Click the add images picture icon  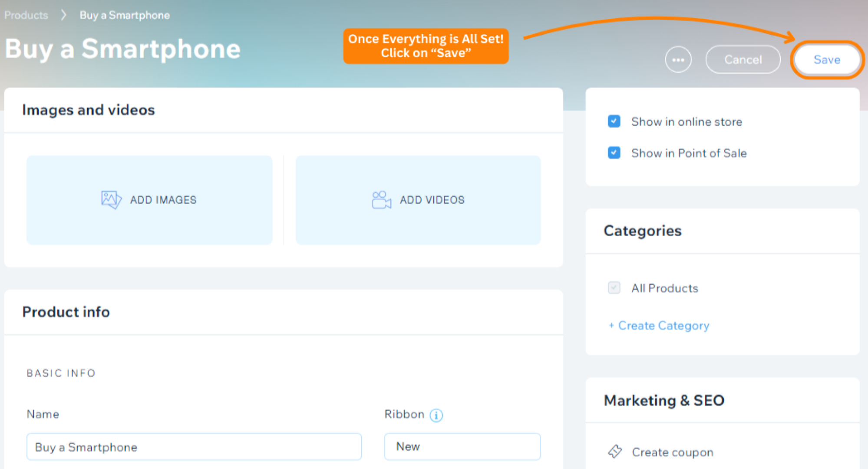(111, 200)
